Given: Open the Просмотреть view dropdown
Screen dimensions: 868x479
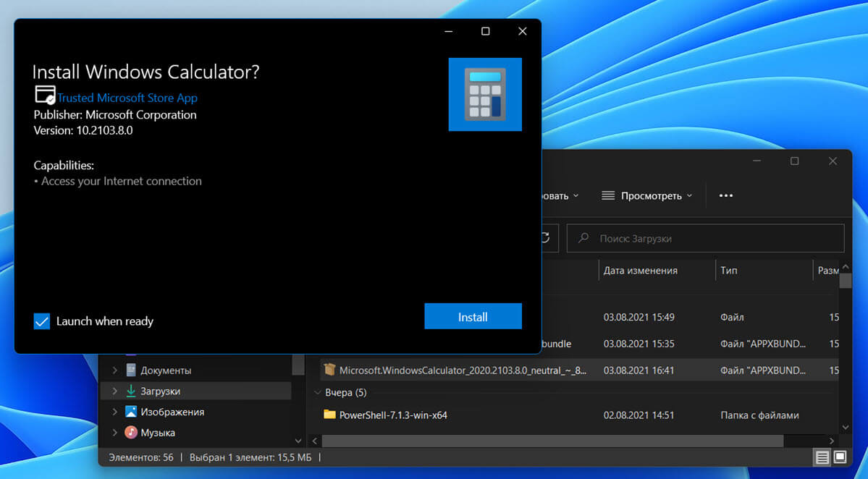Looking at the screenshot, I should point(646,195).
